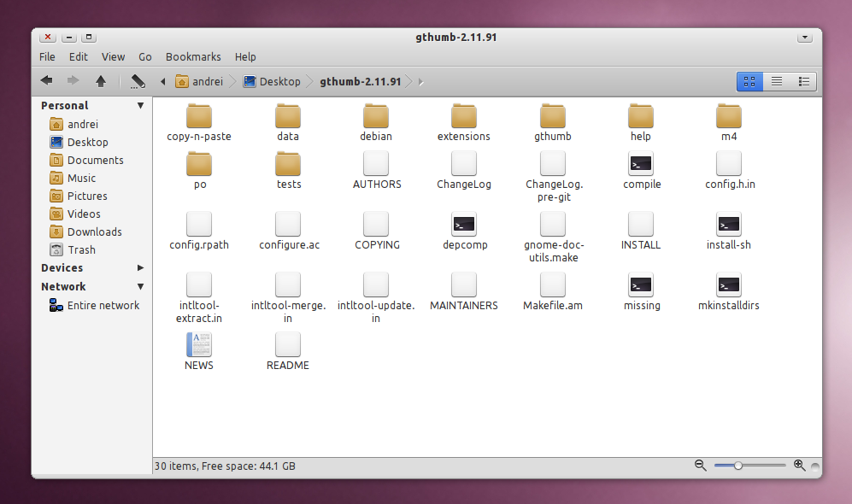Screen dimensions: 852x504
Task: Collapse the Personal sidebar section
Action: (141, 105)
